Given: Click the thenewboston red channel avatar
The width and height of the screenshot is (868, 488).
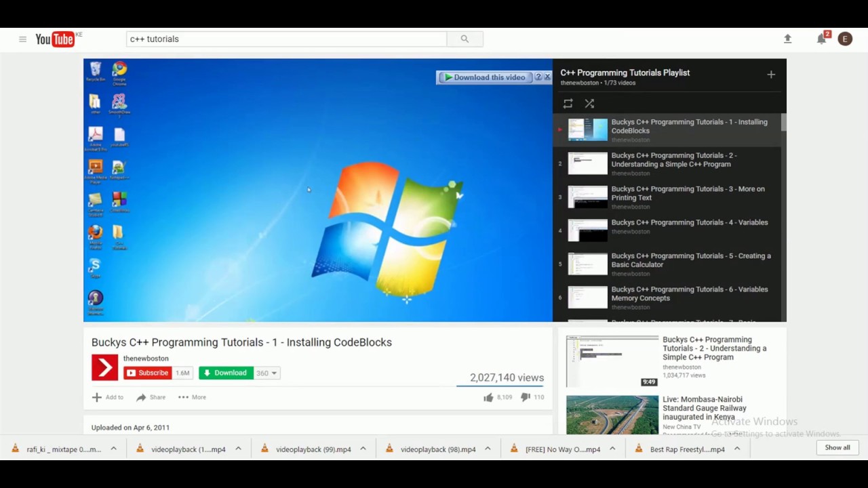Looking at the screenshot, I should (104, 367).
